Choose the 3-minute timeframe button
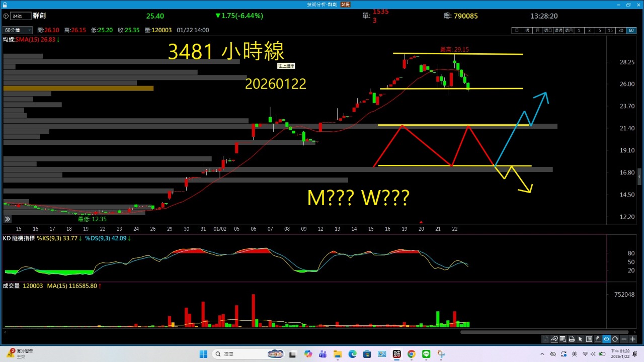 click(x=590, y=30)
